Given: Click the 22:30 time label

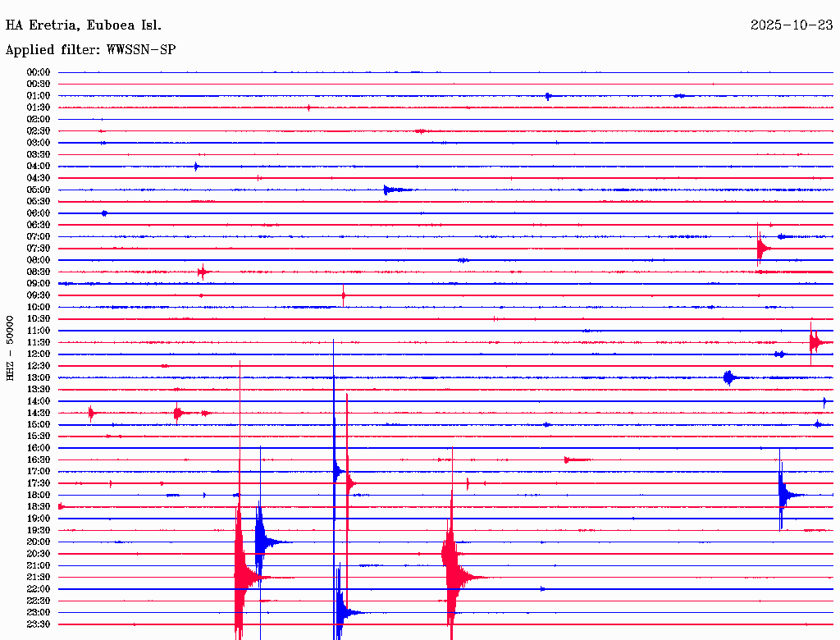Looking at the screenshot, I should 39,601.
